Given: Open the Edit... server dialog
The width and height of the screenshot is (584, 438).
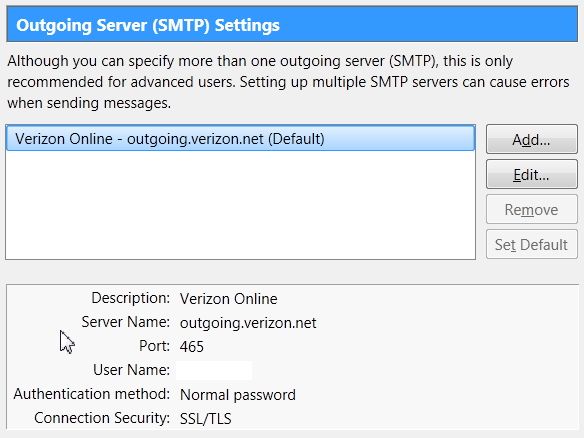Looking at the screenshot, I should 531,174.
